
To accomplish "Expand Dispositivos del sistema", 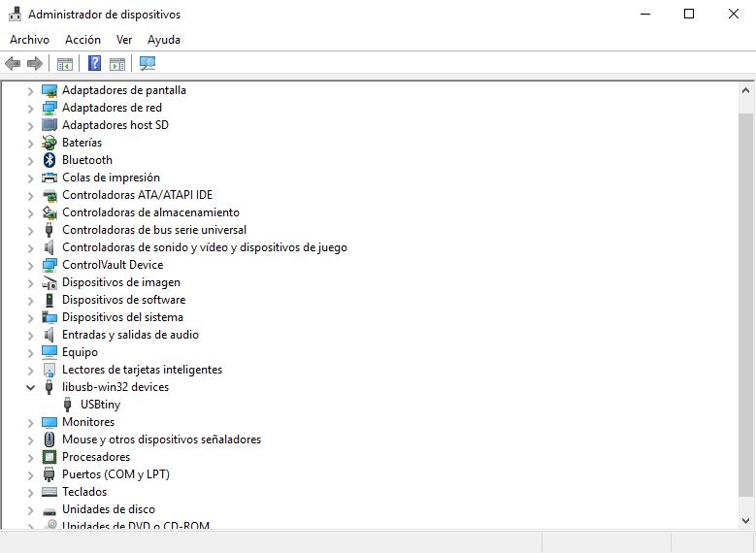I will click(x=30, y=317).
